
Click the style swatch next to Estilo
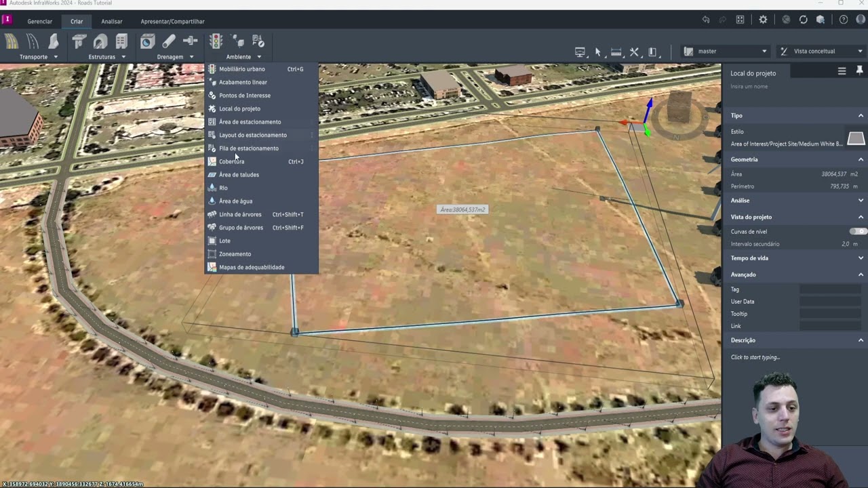click(856, 138)
